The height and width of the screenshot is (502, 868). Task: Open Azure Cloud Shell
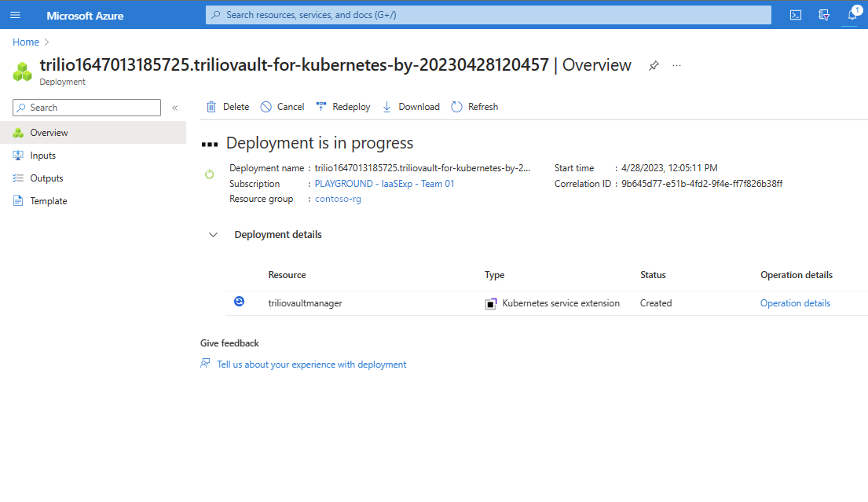[795, 14]
